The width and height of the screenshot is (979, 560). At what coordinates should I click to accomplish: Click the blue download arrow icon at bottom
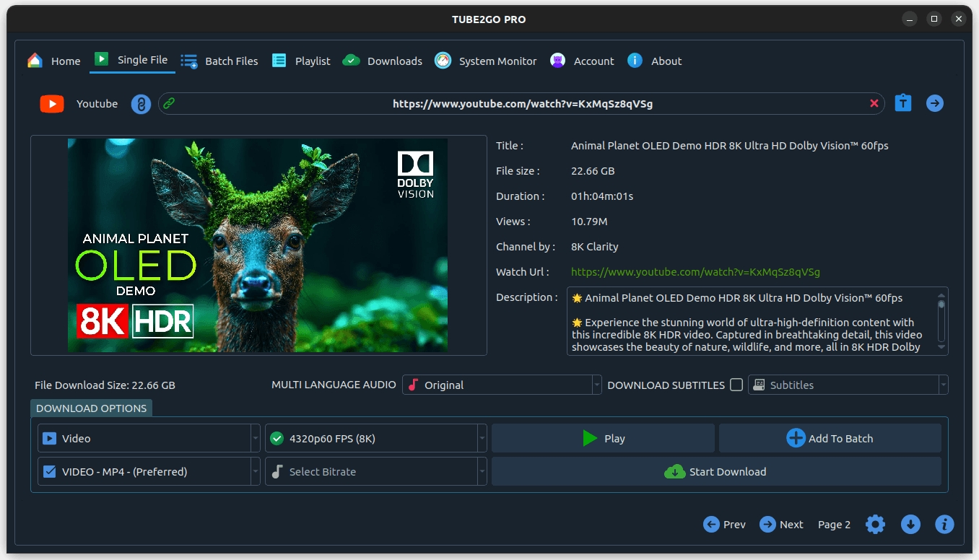point(911,525)
